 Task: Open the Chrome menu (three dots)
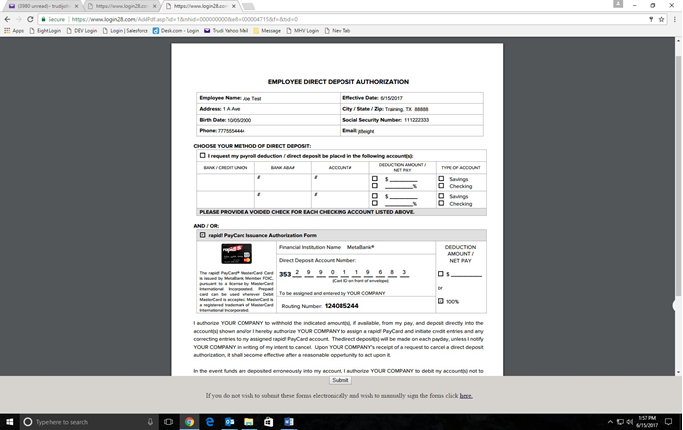pos(675,19)
